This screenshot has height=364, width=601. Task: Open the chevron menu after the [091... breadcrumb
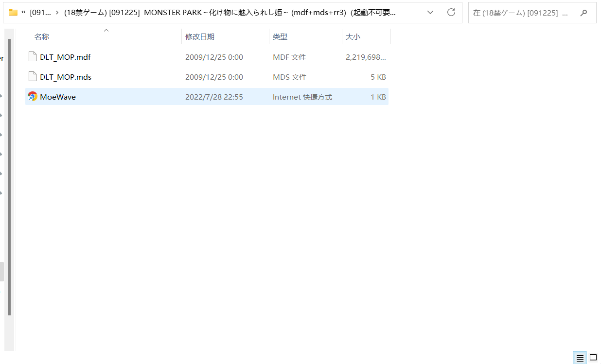[57, 13]
